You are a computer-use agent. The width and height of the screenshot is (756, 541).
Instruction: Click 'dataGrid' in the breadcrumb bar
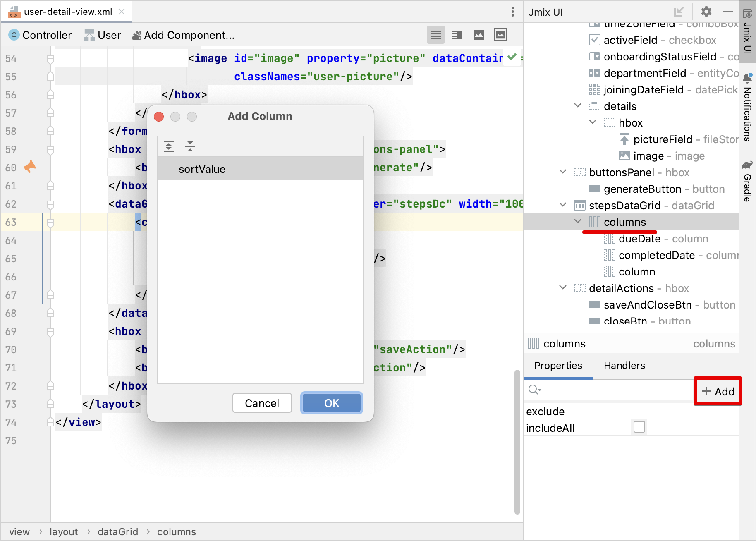118,532
